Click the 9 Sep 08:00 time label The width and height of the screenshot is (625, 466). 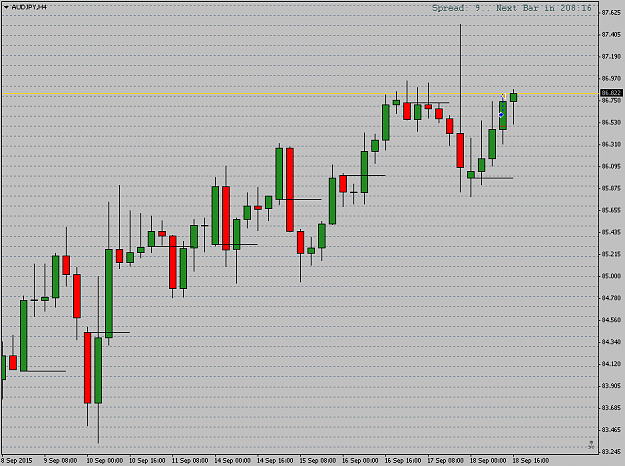click(61, 461)
